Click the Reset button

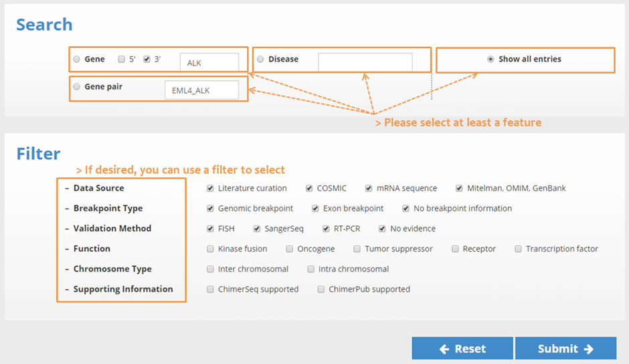point(462,349)
